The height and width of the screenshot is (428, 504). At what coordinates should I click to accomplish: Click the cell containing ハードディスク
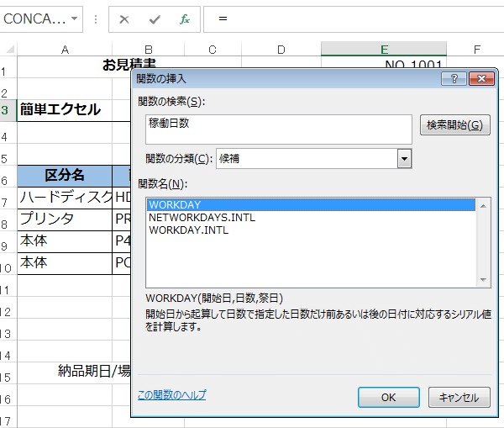pyautogui.click(x=65, y=198)
